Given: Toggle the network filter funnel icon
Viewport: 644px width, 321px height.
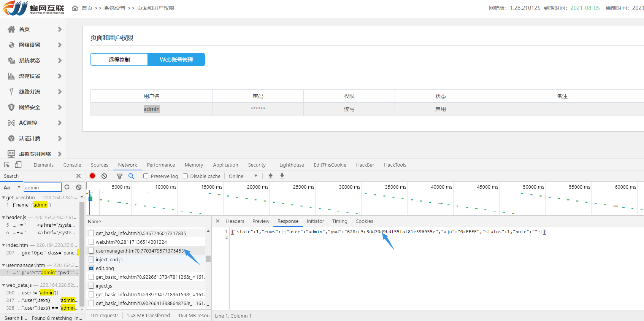Looking at the screenshot, I should (119, 176).
